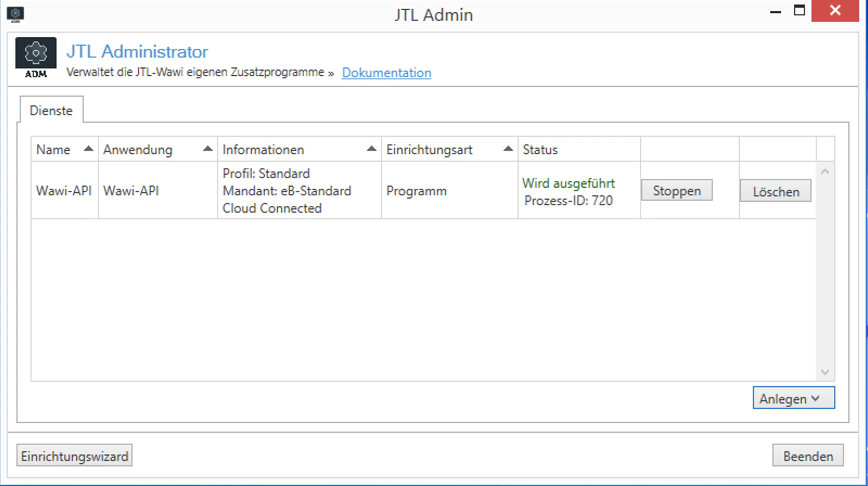
Task: Click the 'Profil: Standard' text
Action: pyautogui.click(x=266, y=174)
